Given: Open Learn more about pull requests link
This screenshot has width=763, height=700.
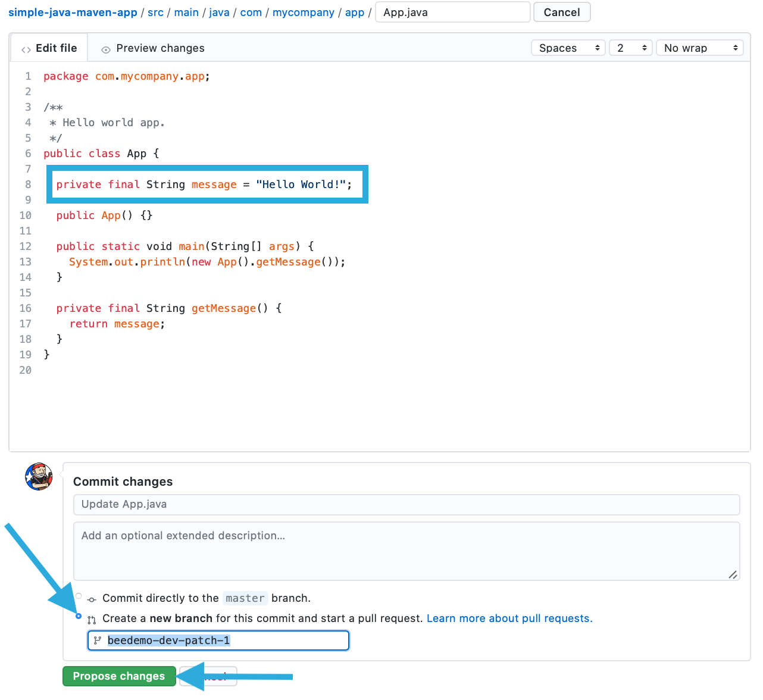Looking at the screenshot, I should point(509,618).
